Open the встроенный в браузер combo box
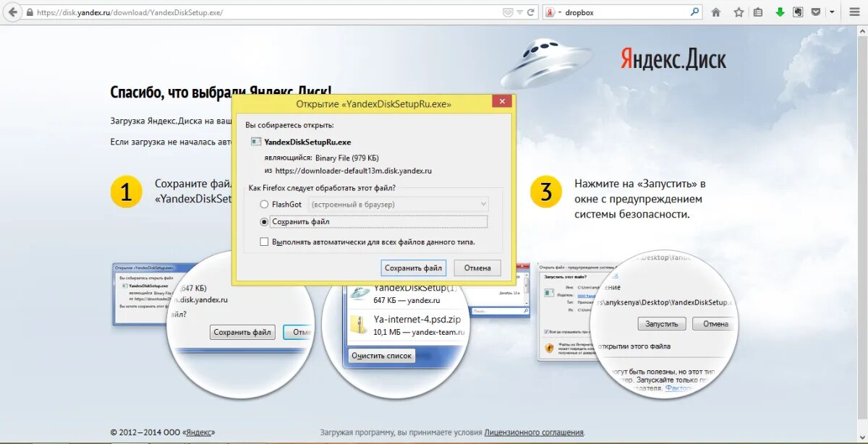Viewport: 868px width, 444px height. click(x=399, y=205)
